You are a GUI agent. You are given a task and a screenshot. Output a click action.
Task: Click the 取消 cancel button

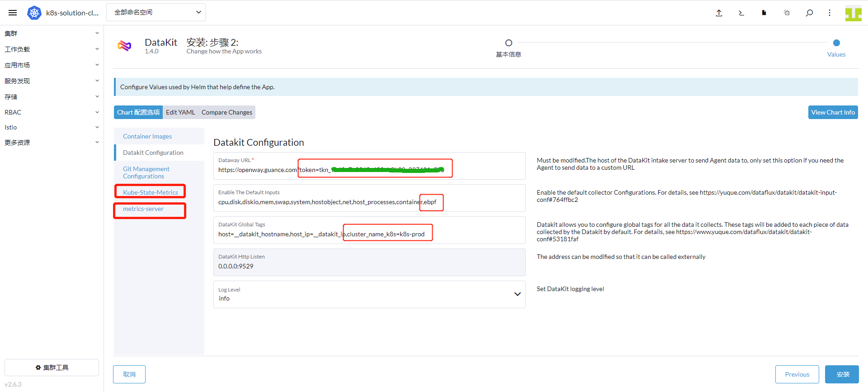pos(129,374)
